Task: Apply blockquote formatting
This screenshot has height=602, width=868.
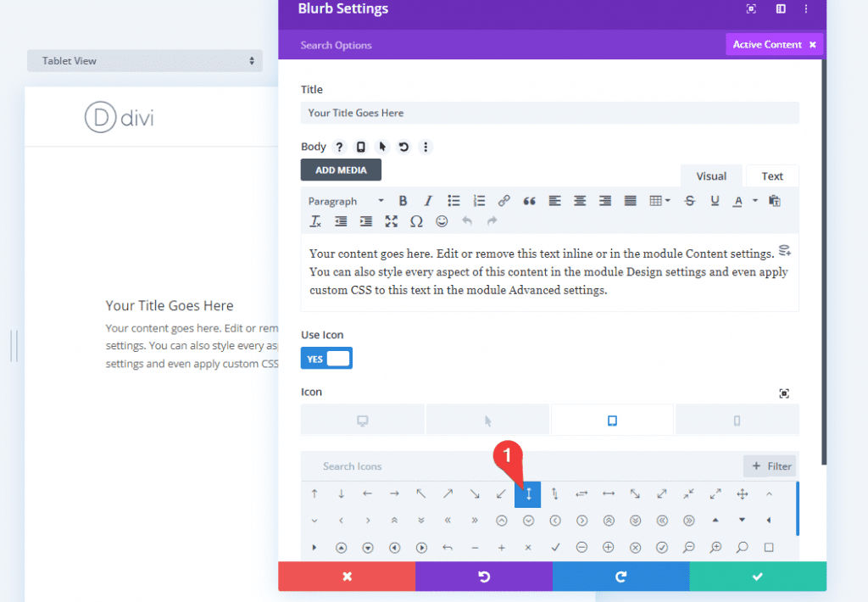Action: pyautogui.click(x=529, y=201)
